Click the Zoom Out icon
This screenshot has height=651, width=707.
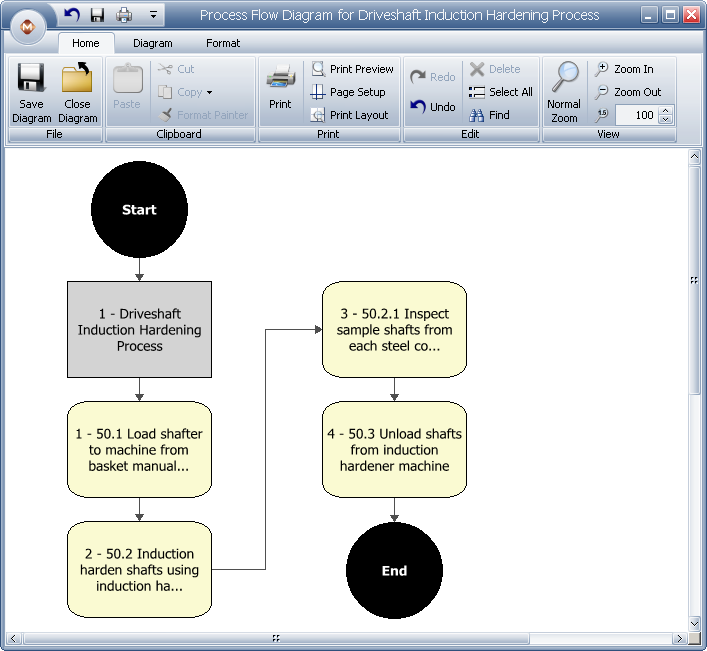pos(601,92)
